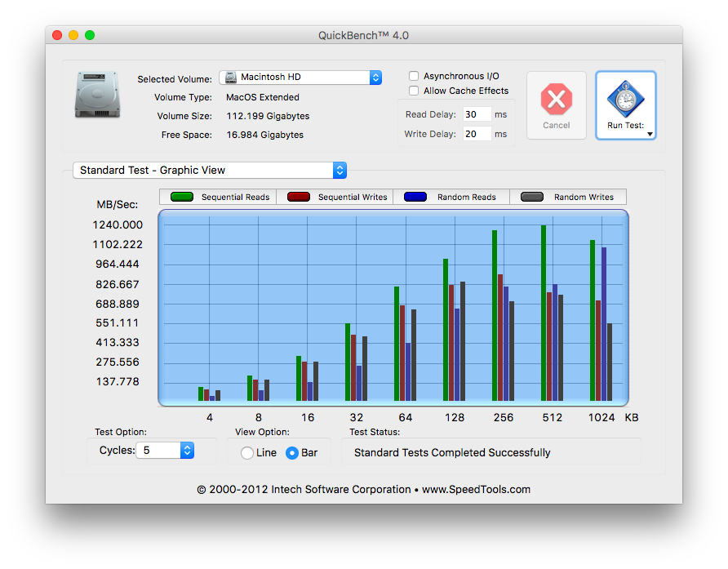This screenshot has height=569, width=728.
Task: Click the 64 axis label
Action: tap(406, 418)
